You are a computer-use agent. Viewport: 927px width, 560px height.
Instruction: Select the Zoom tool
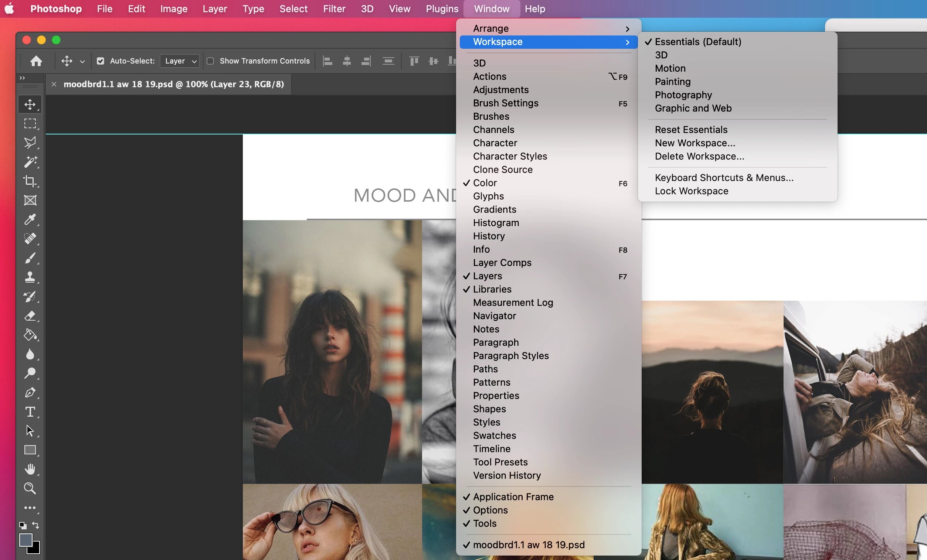[30, 488]
